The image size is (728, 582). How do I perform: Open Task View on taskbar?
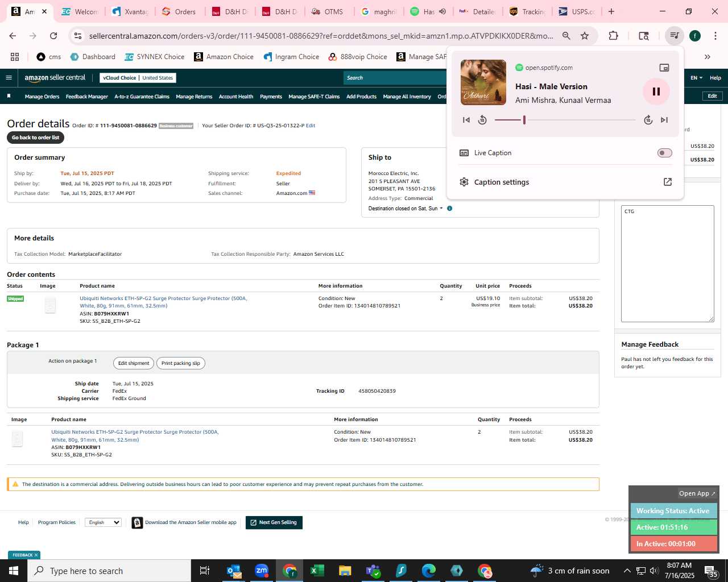[x=205, y=571]
